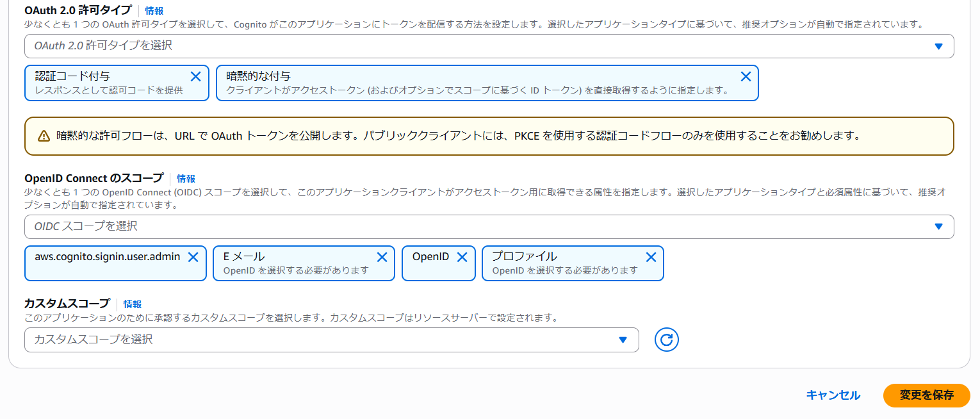
Task: Click the E メール chip label
Action: (244, 256)
